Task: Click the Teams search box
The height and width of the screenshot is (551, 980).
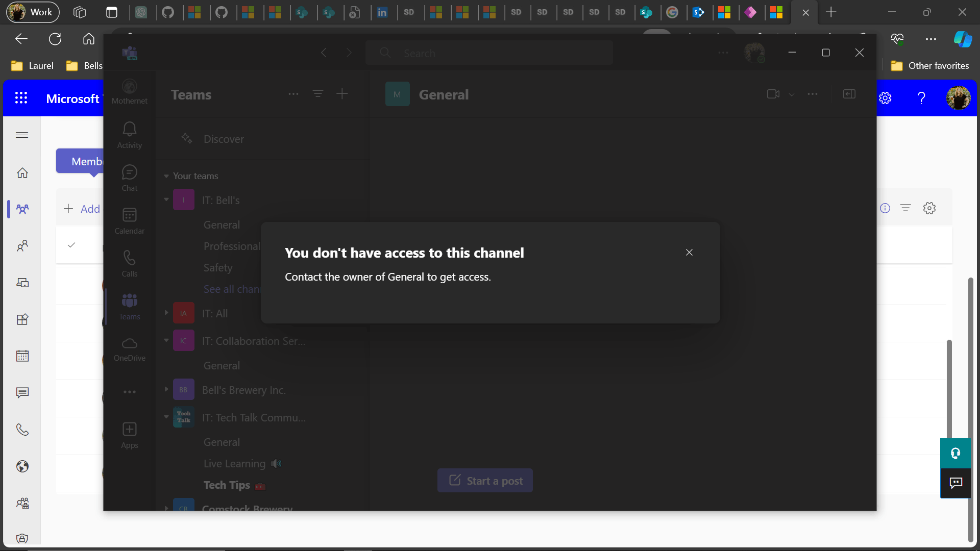Action: [489, 53]
